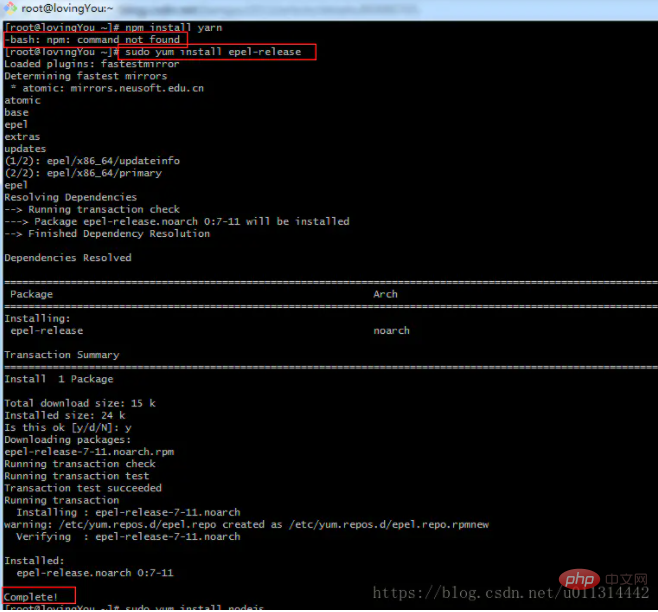658x612 pixels.
Task: Click the root@lovingYou window title
Action: point(68,8)
